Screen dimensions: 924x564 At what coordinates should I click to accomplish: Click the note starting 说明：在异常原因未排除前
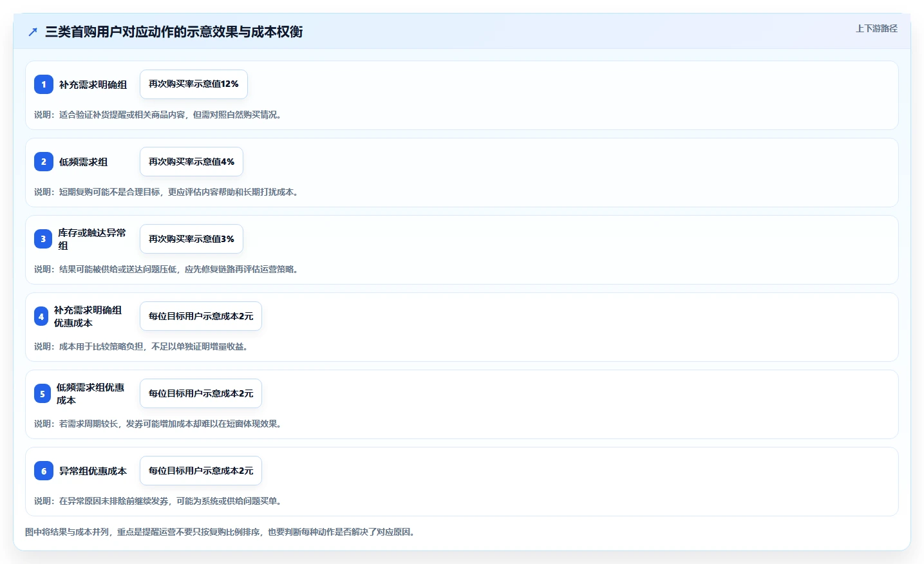click(x=158, y=501)
